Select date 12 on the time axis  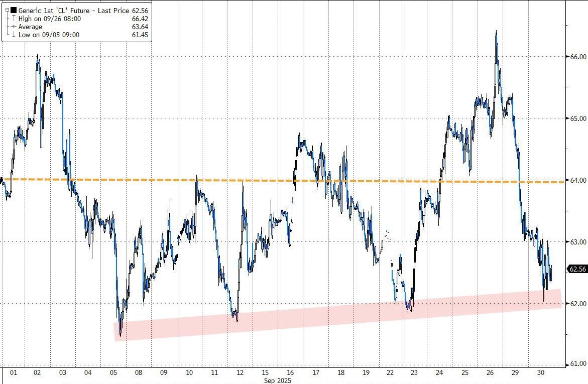coord(240,373)
